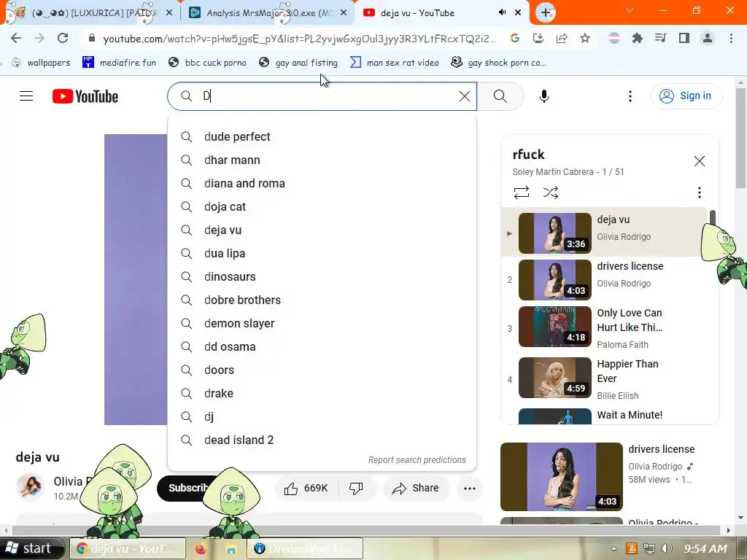Reload the page

click(63, 38)
